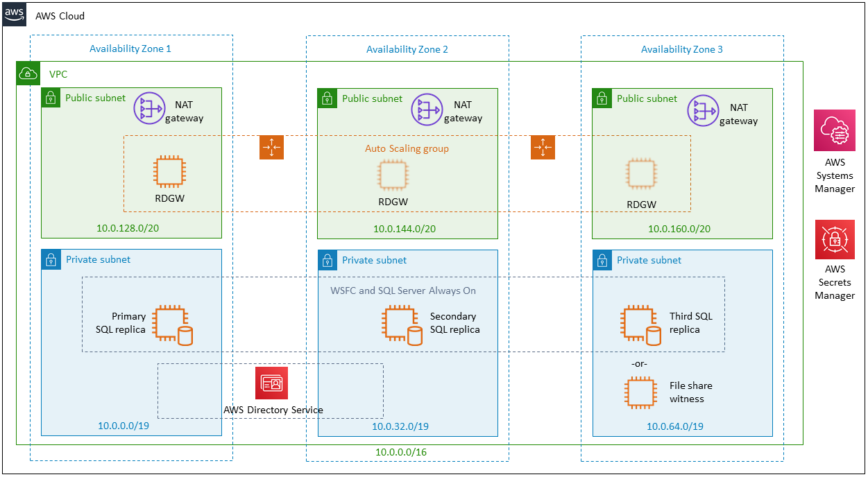The height and width of the screenshot is (477, 868).
Task: Click lock icon of Zone 3 private subnet
Action: pyautogui.click(x=602, y=260)
